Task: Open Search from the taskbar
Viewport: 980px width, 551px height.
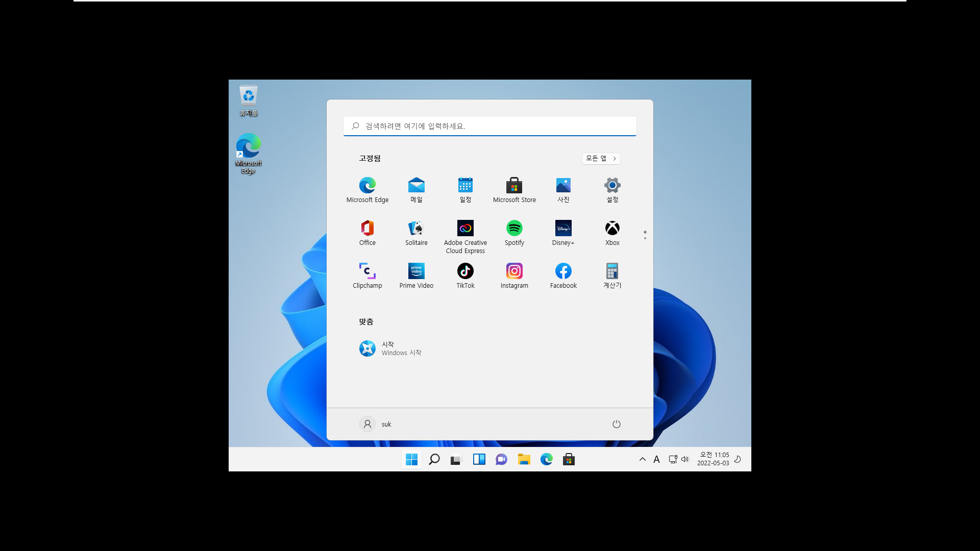Action: [434, 460]
